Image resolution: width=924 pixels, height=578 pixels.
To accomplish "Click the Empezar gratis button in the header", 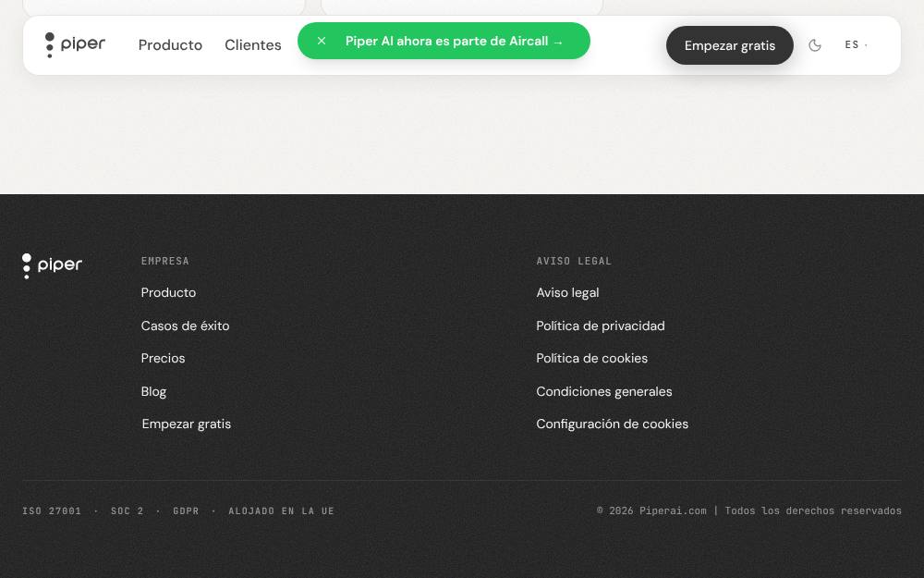I will 730,45.
